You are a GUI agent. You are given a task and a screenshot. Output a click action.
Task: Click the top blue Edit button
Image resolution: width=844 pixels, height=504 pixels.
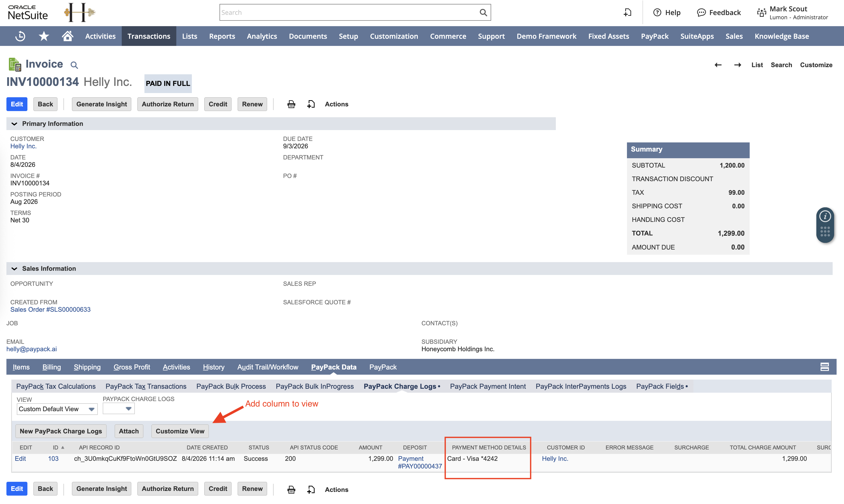coord(17,104)
